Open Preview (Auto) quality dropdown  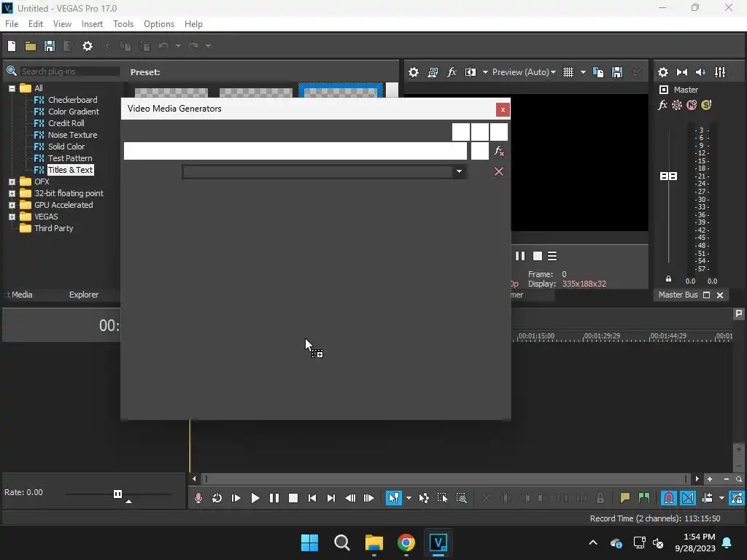tap(524, 72)
